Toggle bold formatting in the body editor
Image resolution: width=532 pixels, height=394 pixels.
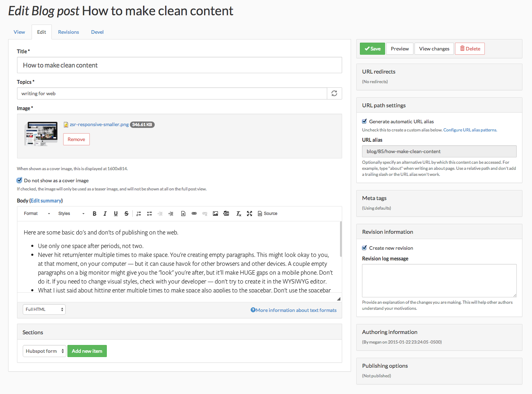pyautogui.click(x=94, y=214)
